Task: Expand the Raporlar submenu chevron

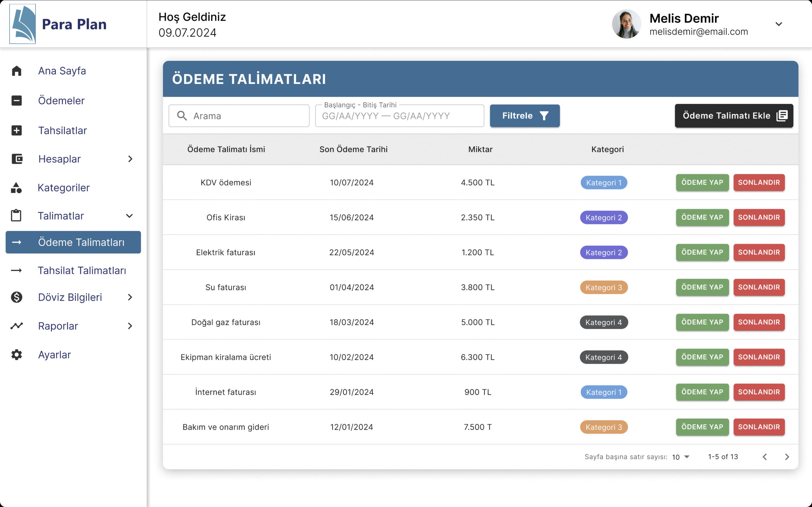Action: [x=130, y=326]
